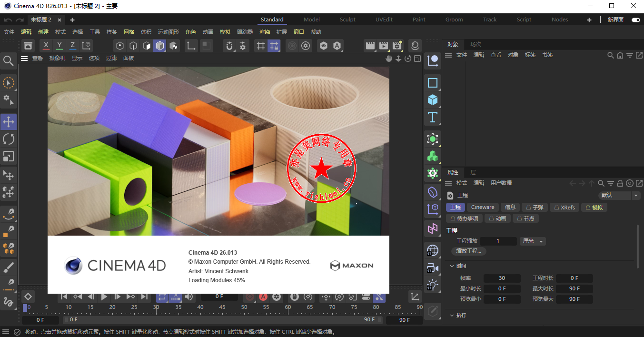Open the Cineware attribute tab button
The image size is (644, 337).
[483, 207]
